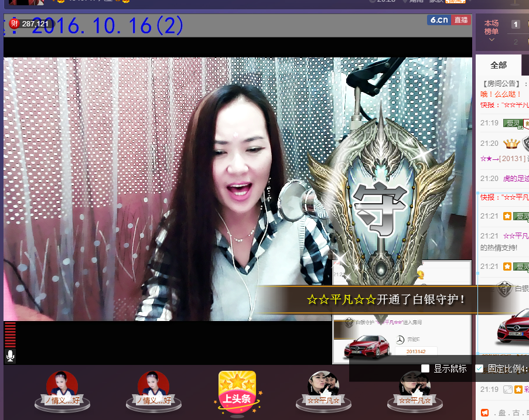Click the red 直播 live badge
Viewport: 529px width, 420px height.
[461, 20]
